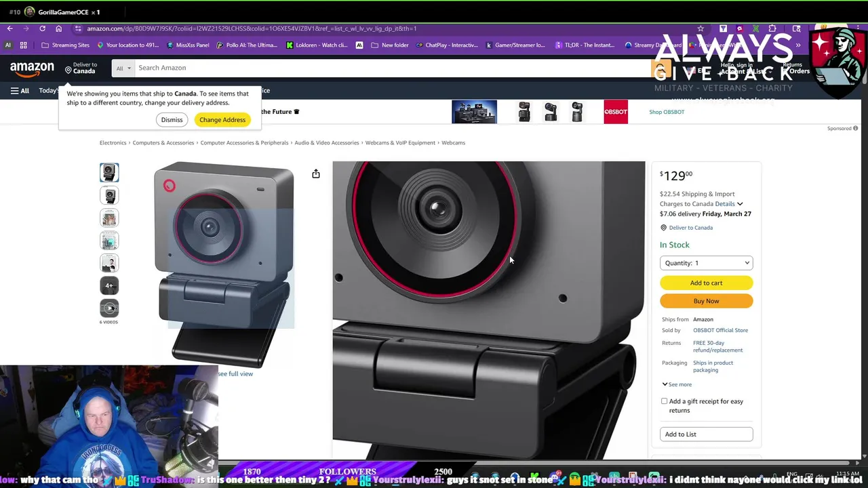The height and width of the screenshot is (488, 868).
Task: Open Deliver to Canada location selector
Action: 81,68
